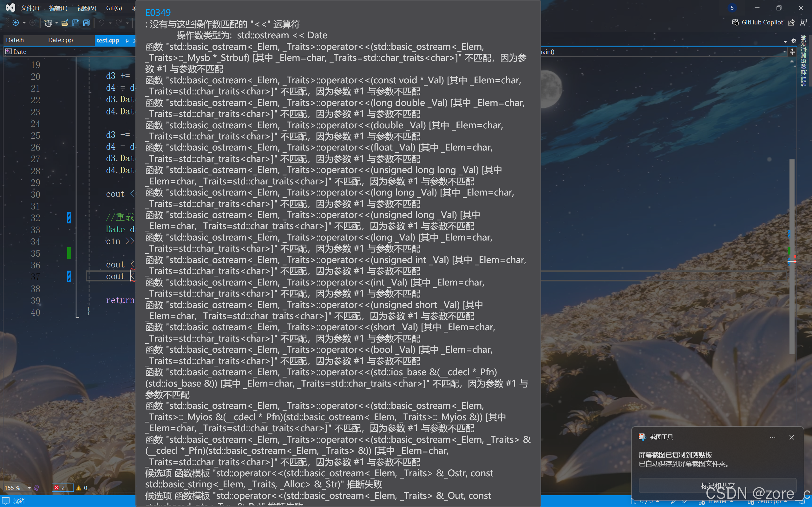Open the editor tab settings gear
This screenshot has height=507, width=812.
[x=794, y=41]
